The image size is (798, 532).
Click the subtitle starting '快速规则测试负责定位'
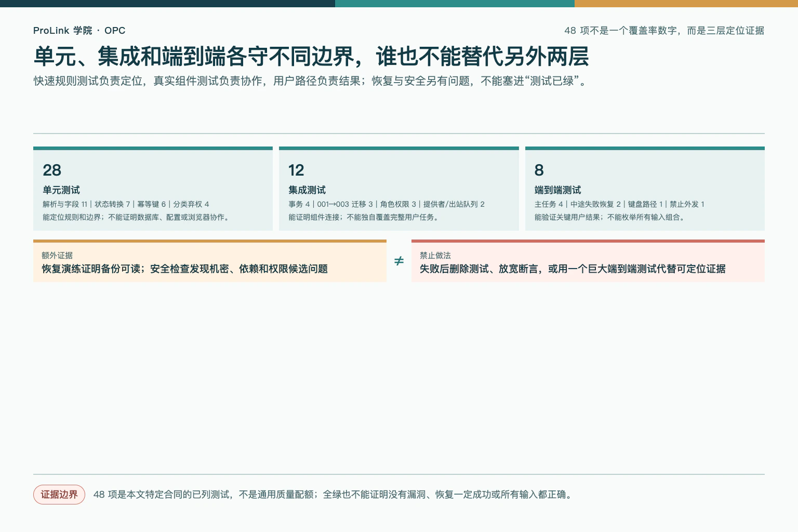(310, 81)
